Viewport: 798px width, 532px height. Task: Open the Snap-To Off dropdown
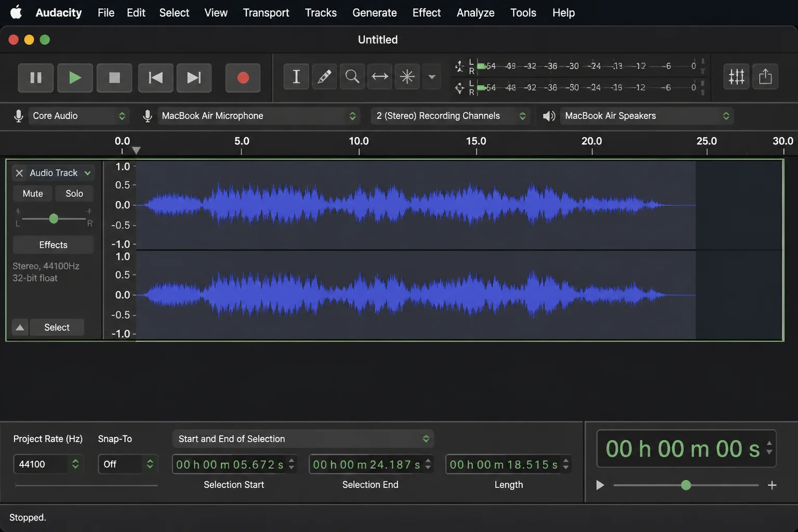pyautogui.click(x=127, y=464)
